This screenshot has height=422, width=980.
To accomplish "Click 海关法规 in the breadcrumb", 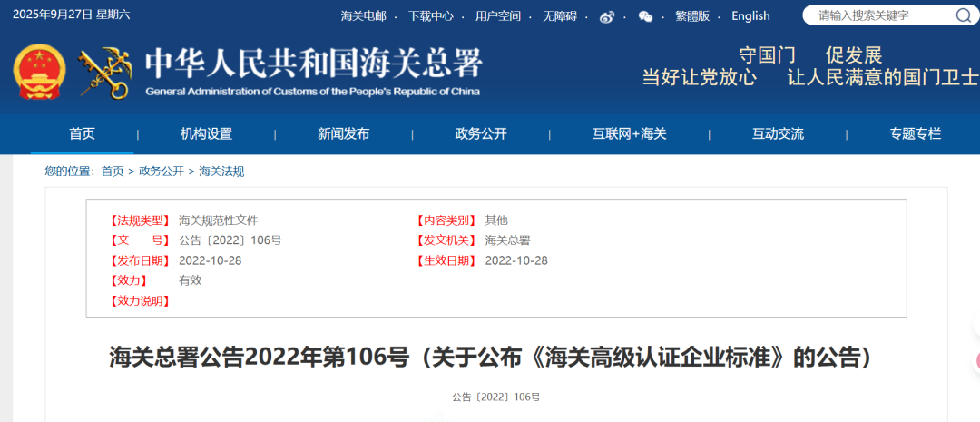I will tap(221, 172).
